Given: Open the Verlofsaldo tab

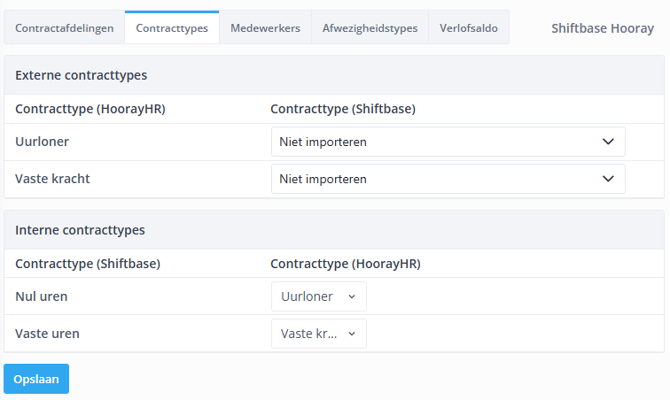Looking at the screenshot, I should click(x=469, y=28).
